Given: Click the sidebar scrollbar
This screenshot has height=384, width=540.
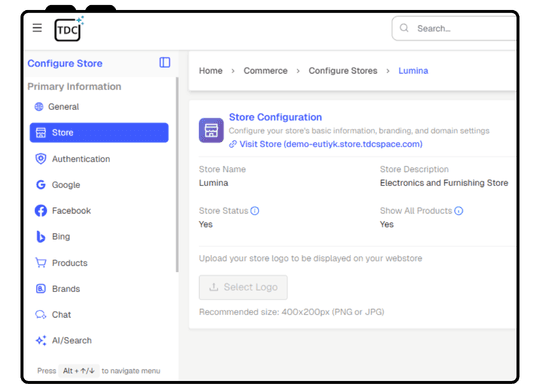Looking at the screenshot, I should click(x=177, y=175).
